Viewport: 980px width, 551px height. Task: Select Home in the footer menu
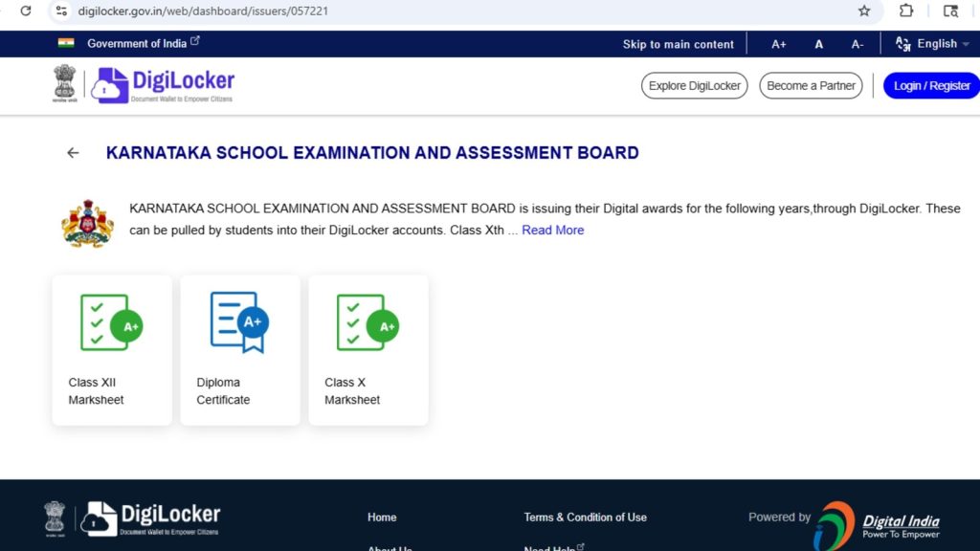tap(382, 517)
